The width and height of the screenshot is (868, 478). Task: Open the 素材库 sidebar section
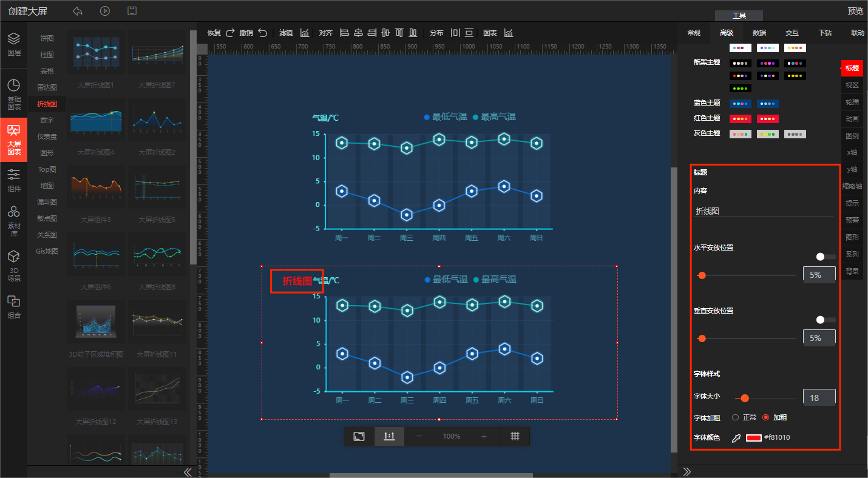click(x=13, y=220)
